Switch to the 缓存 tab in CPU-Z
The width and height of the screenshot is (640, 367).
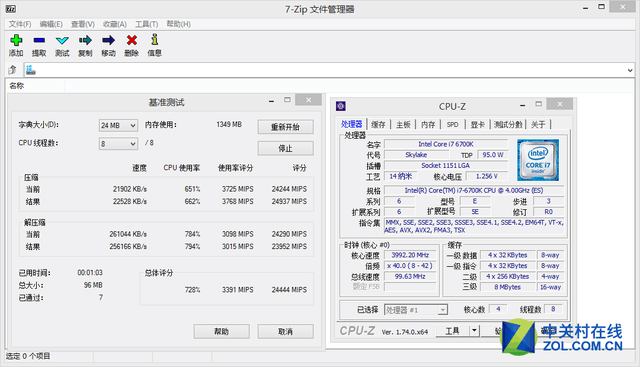coord(378,125)
